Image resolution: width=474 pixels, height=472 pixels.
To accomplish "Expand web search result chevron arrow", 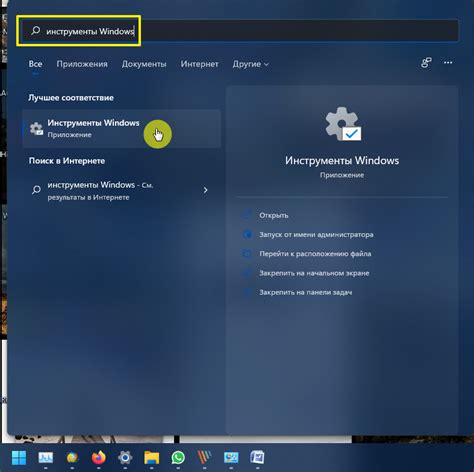I will point(206,190).
